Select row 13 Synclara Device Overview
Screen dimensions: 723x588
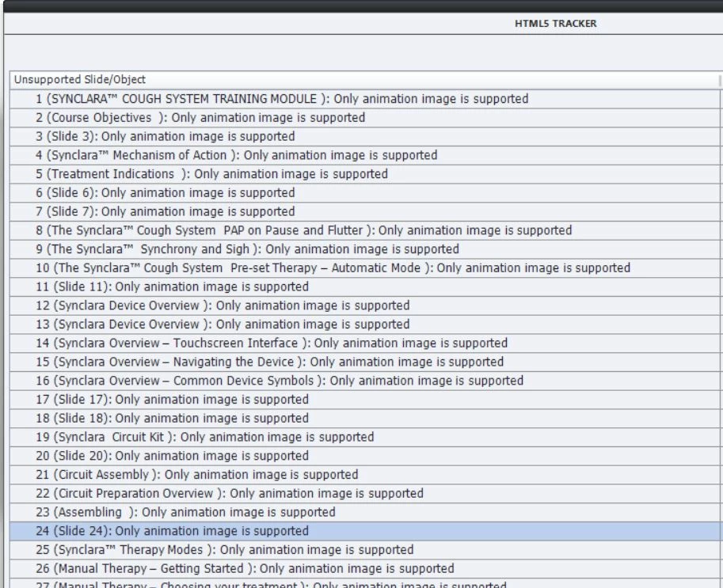click(364, 325)
